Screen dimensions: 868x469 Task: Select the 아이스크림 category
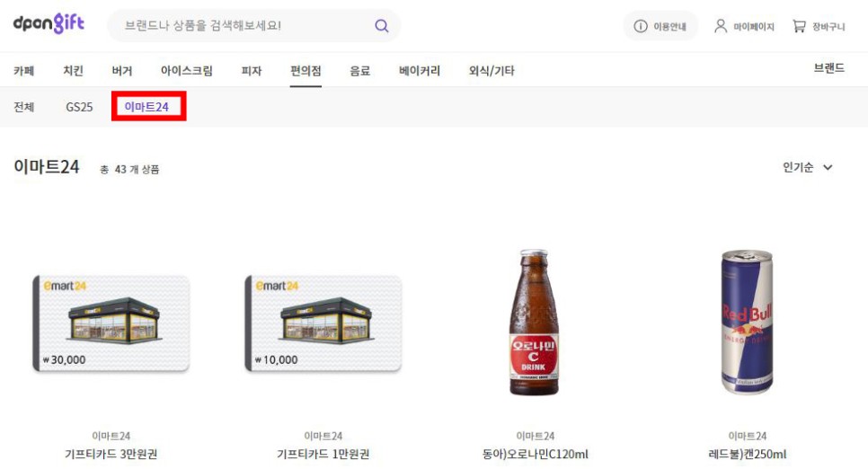tap(187, 70)
